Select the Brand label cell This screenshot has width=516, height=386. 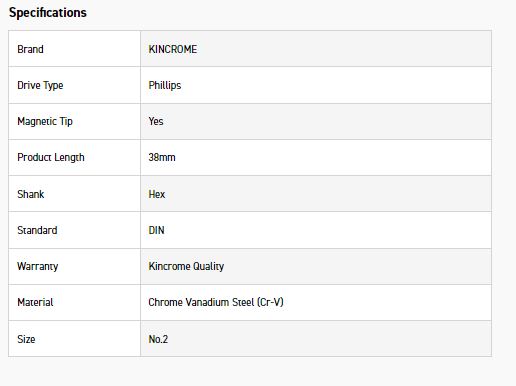[x=75, y=49]
